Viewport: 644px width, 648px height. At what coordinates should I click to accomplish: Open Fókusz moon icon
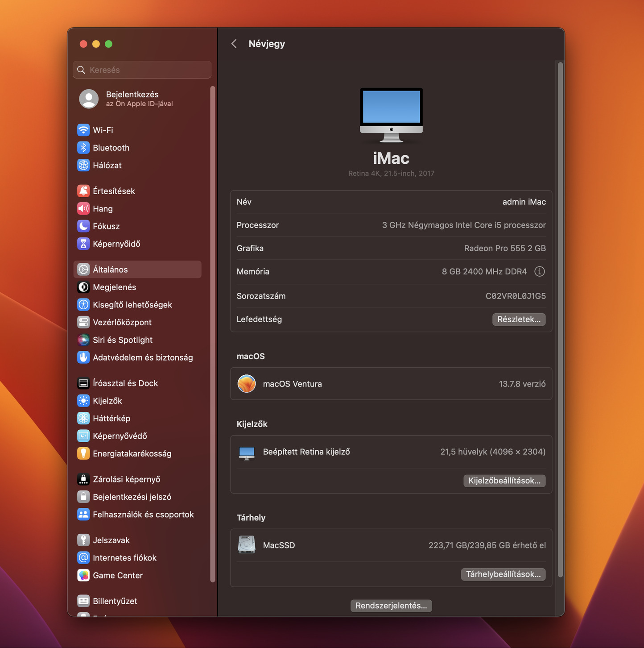(x=83, y=226)
